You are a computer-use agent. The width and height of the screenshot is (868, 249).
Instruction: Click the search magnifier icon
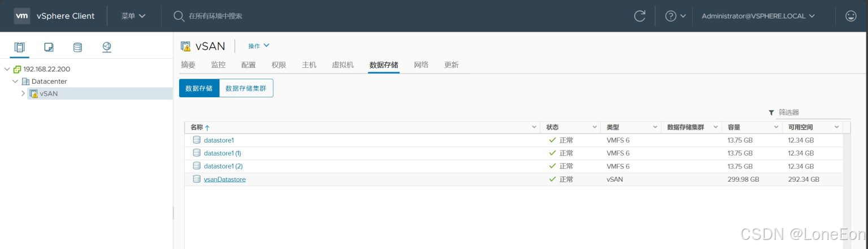[179, 16]
